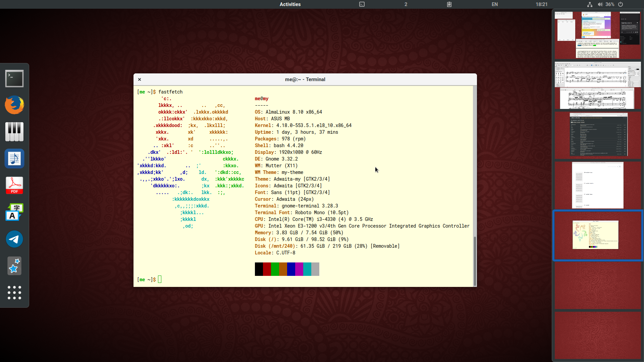The height and width of the screenshot is (362, 644).
Task: Launch Firefox from the dock
Action: click(14, 105)
